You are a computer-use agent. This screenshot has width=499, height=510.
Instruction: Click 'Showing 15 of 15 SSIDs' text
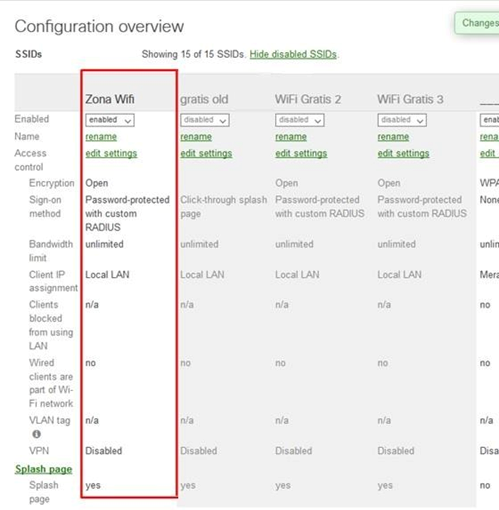[193, 54]
